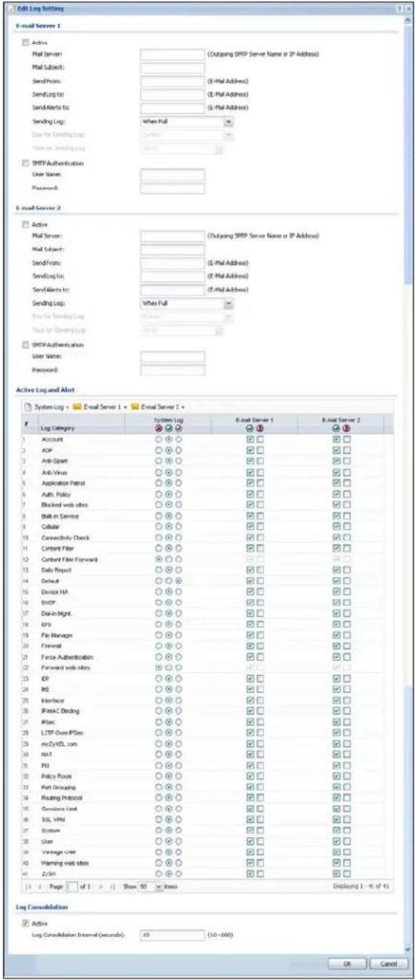415x980 pixels.
Task: Enable SMTP Authentication for E-mail Server 2
Action: coord(26,345)
